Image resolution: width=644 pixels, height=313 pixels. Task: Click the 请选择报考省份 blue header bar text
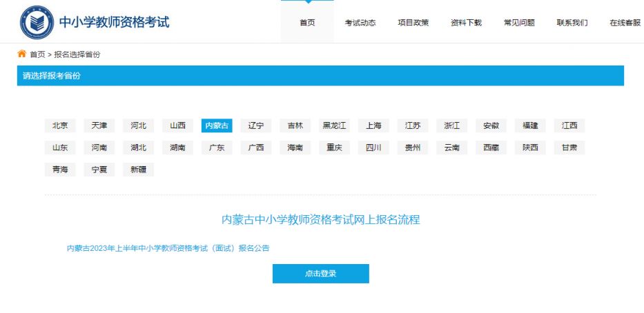click(52, 76)
